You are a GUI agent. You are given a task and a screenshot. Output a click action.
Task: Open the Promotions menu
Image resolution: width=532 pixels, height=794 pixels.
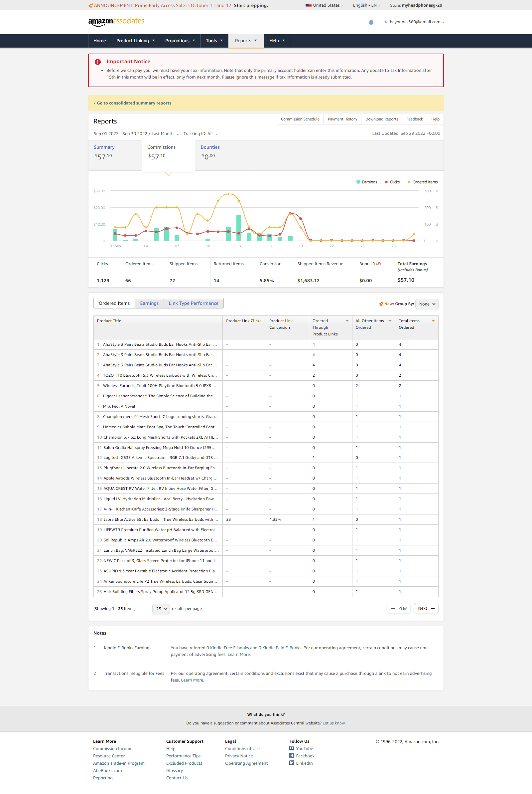180,41
